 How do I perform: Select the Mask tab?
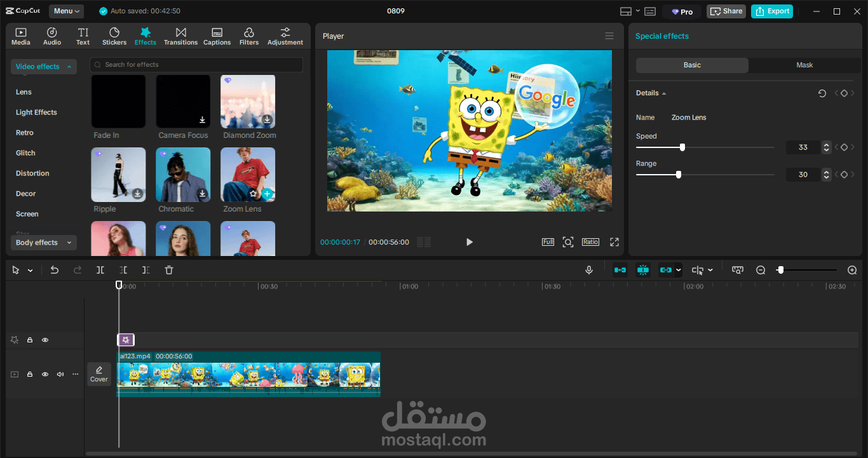point(804,65)
